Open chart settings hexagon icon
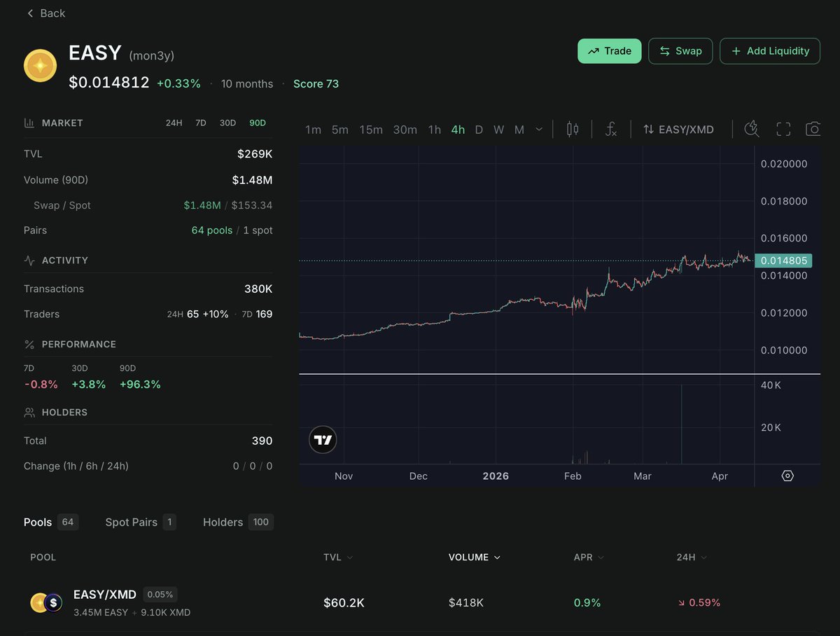This screenshot has width=840, height=636. (x=787, y=476)
